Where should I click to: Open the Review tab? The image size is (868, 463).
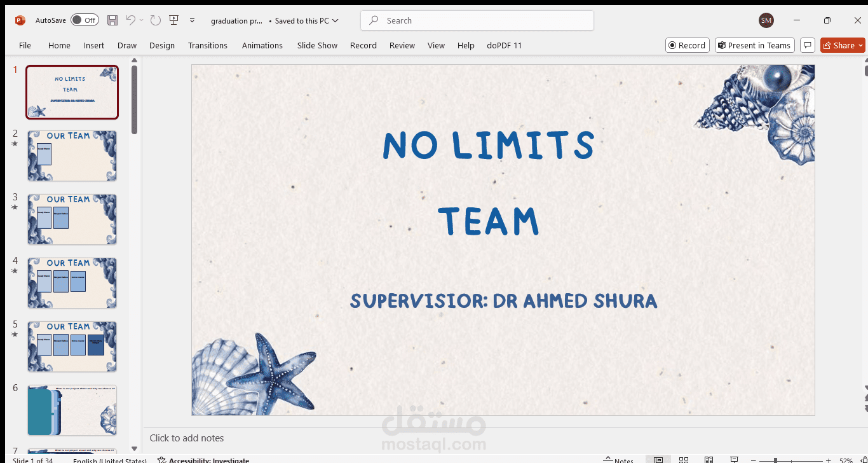point(402,45)
